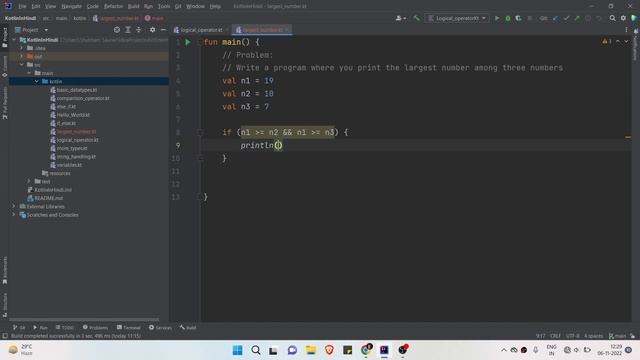Click Select Opened File target icon
The width and height of the screenshot is (640, 360).
117,30
